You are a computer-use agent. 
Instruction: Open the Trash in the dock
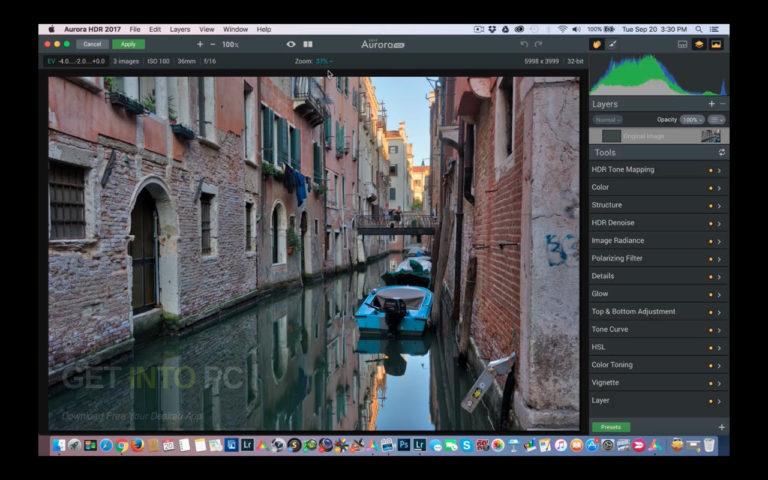(709, 445)
